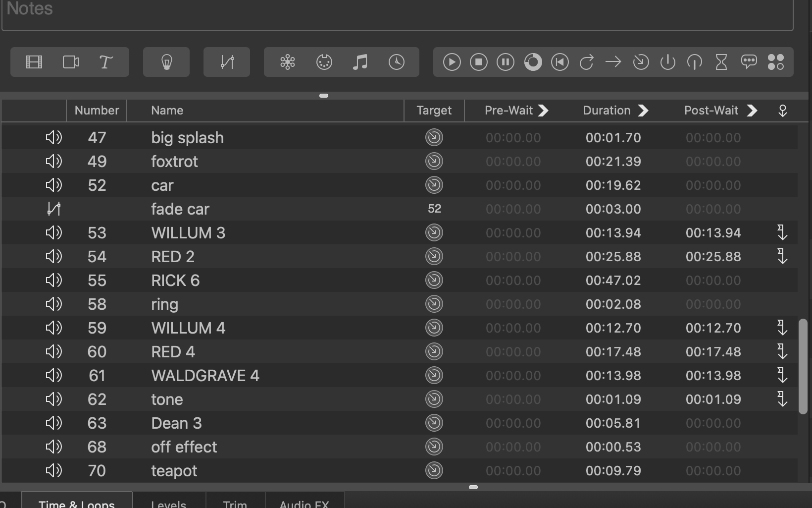Expand the Pre-Wait column chevron
Viewport: 812px width, 508px height.
point(544,111)
